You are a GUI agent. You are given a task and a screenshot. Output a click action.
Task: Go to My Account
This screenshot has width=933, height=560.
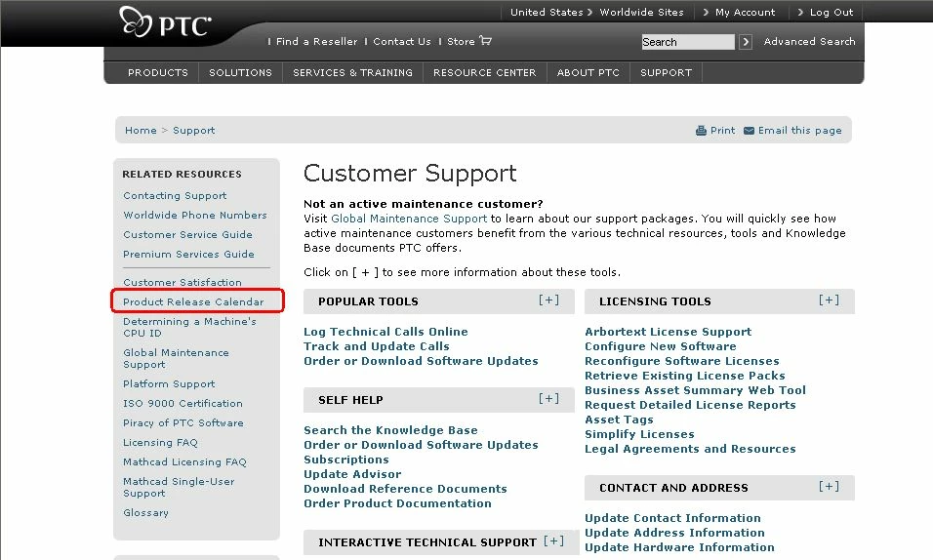point(745,12)
